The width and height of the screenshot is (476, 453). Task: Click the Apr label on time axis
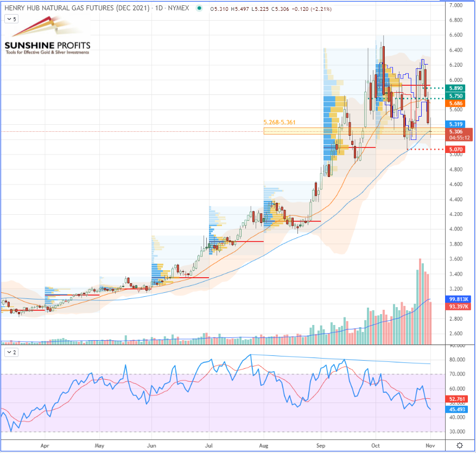tap(45, 445)
